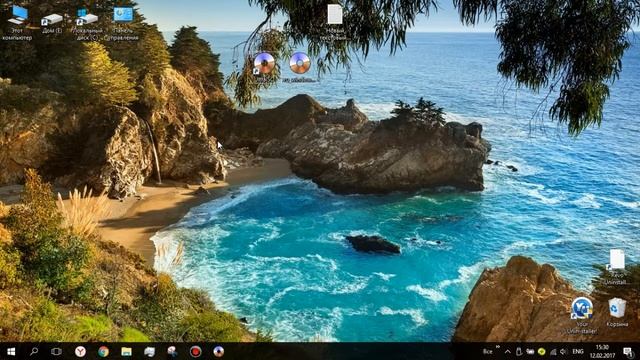Click the green round tray icon
The height and width of the screenshot is (360, 640).
tap(542, 351)
